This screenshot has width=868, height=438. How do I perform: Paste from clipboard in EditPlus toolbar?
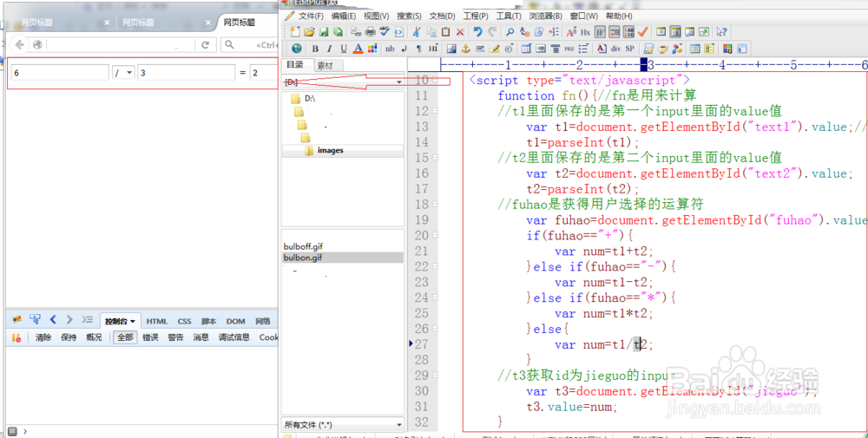[445, 31]
